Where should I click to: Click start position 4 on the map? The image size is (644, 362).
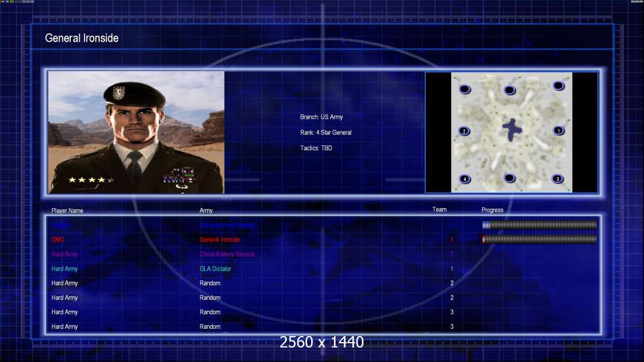coord(465,179)
